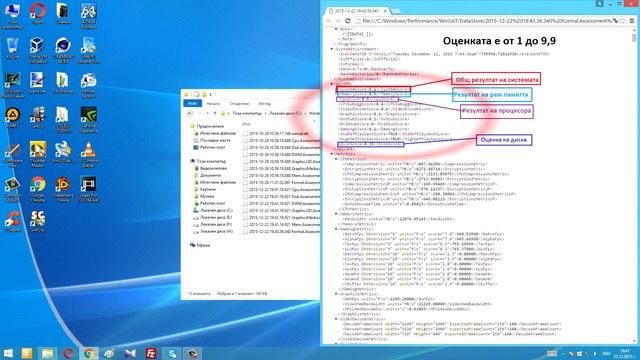Bookmark the page with the star icon

coord(622,21)
